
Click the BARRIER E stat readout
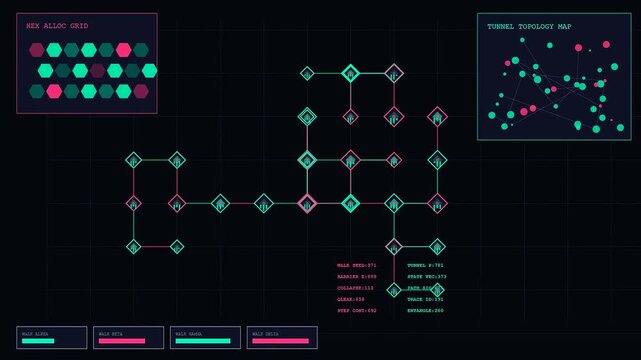[x=356, y=277]
